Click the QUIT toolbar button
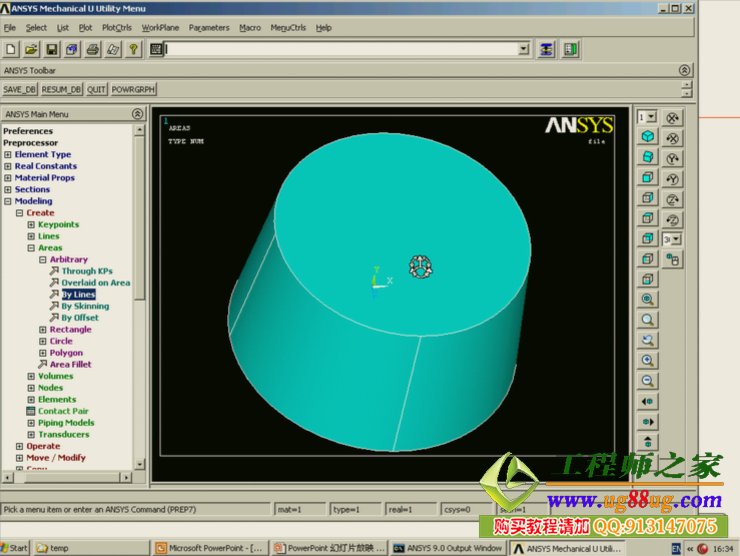 [x=96, y=89]
